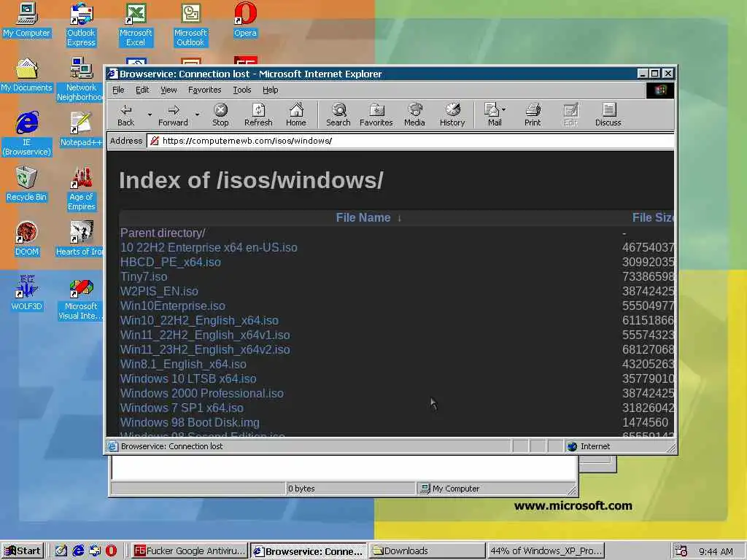Sort by the File Size column header

pos(653,217)
